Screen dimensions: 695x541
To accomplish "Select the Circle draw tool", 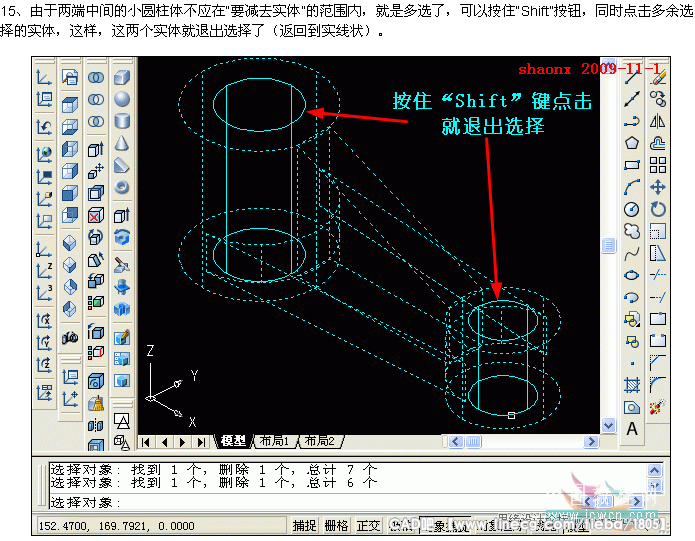I will [x=632, y=209].
